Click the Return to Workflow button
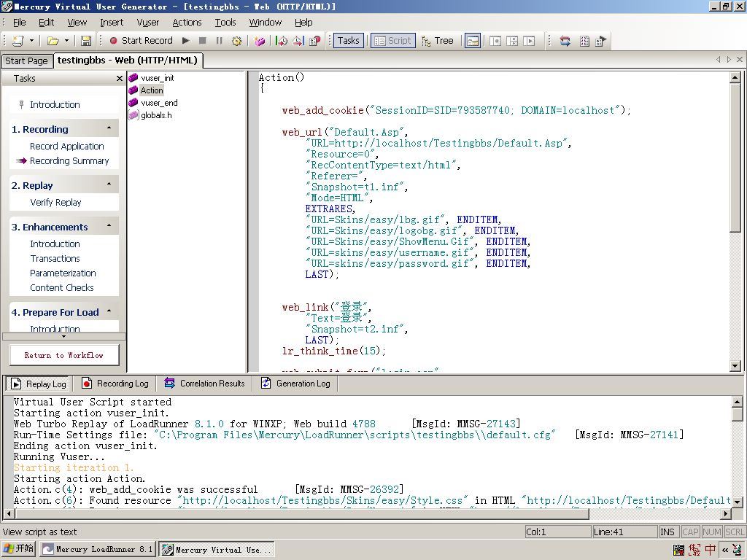Screen dimensions: 747x560 coord(64,355)
